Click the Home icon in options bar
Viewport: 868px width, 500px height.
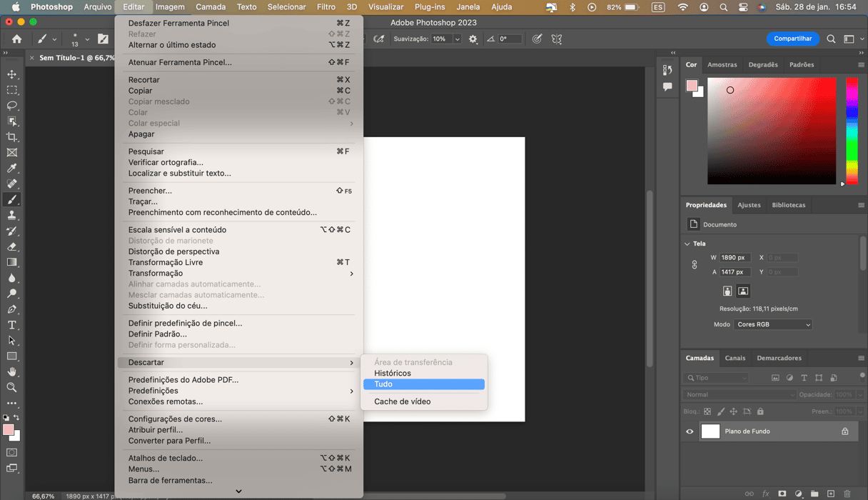pyautogui.click(x=17, y=39)
